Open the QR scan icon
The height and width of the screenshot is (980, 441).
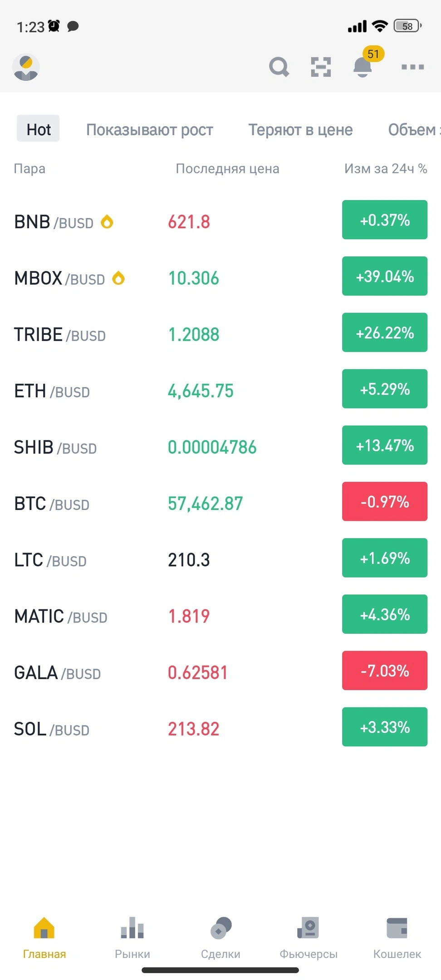(x=321, y=67)
